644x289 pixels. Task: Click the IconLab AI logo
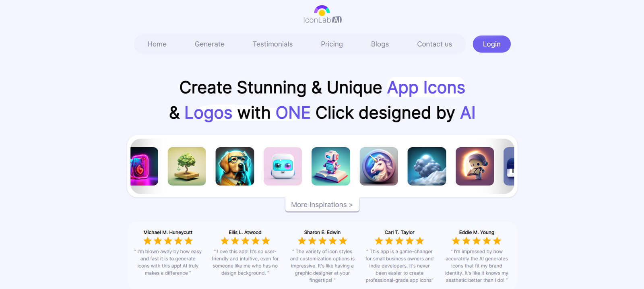coord(322,14)
